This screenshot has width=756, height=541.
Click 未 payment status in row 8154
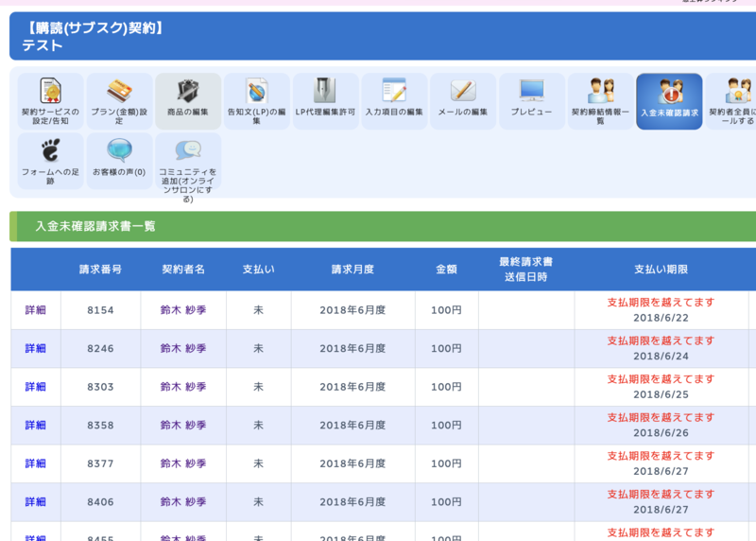click(258, 310)
